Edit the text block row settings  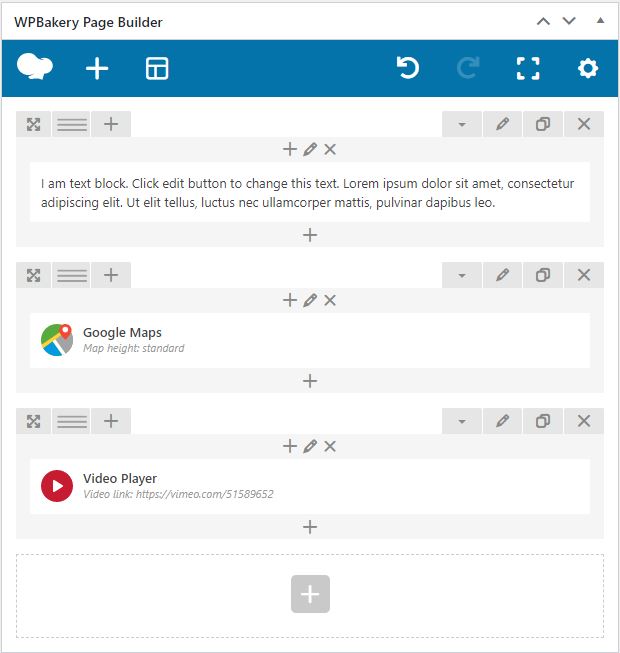[x=503, y=124]
